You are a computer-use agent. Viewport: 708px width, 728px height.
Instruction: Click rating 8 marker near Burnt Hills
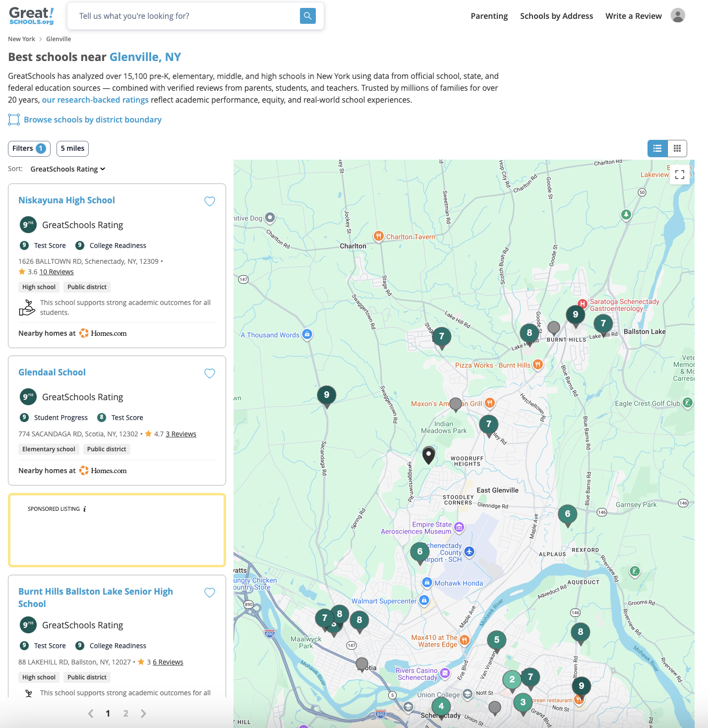pos(529,334)
